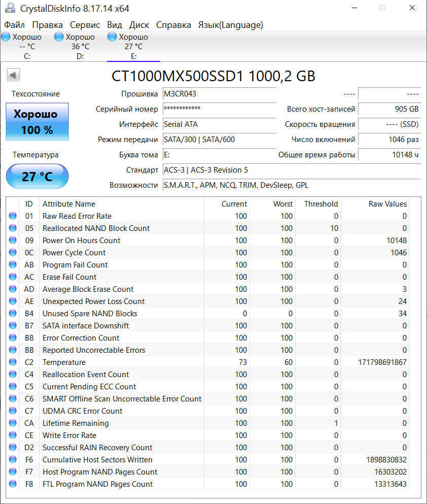Click the drive letter field E:
427x504 pixels.
coord(219,155)
